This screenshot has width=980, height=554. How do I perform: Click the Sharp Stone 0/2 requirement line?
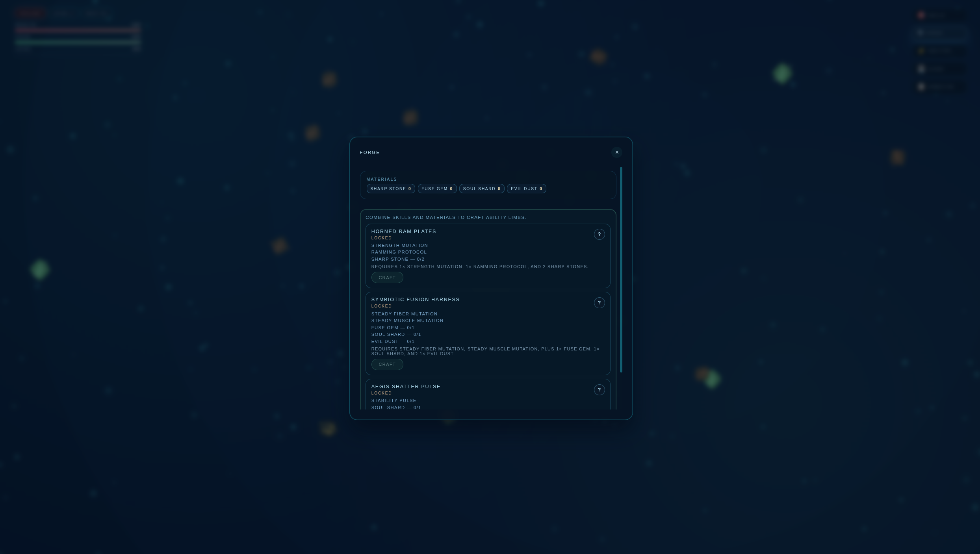point(397,259)
